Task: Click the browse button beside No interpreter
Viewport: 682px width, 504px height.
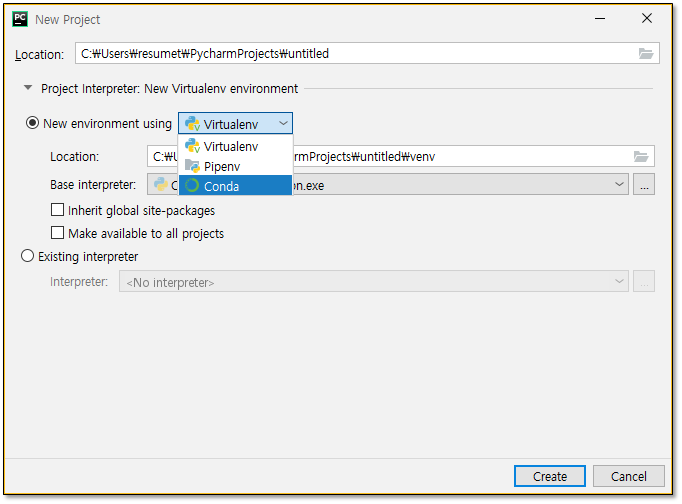Action: tap(644, 281)
